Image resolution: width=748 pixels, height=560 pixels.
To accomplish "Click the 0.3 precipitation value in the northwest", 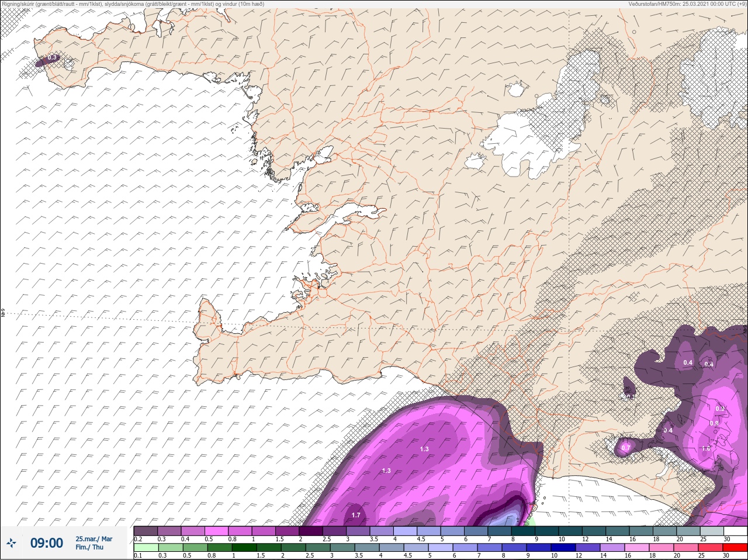I will click(52, 58).
